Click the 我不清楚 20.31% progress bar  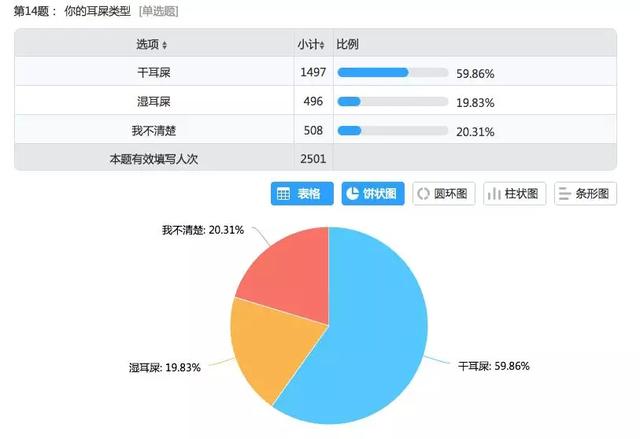[392, 130]
